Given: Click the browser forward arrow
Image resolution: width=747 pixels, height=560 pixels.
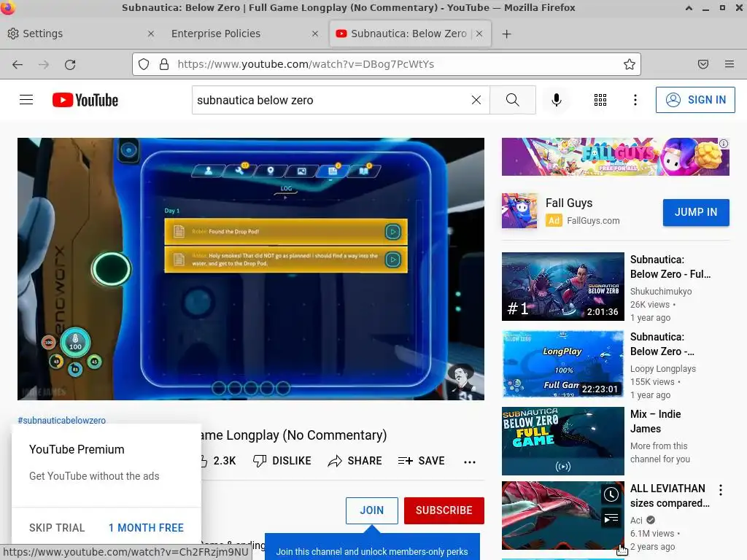Looking at the screenshot, I should click(44, 64).
